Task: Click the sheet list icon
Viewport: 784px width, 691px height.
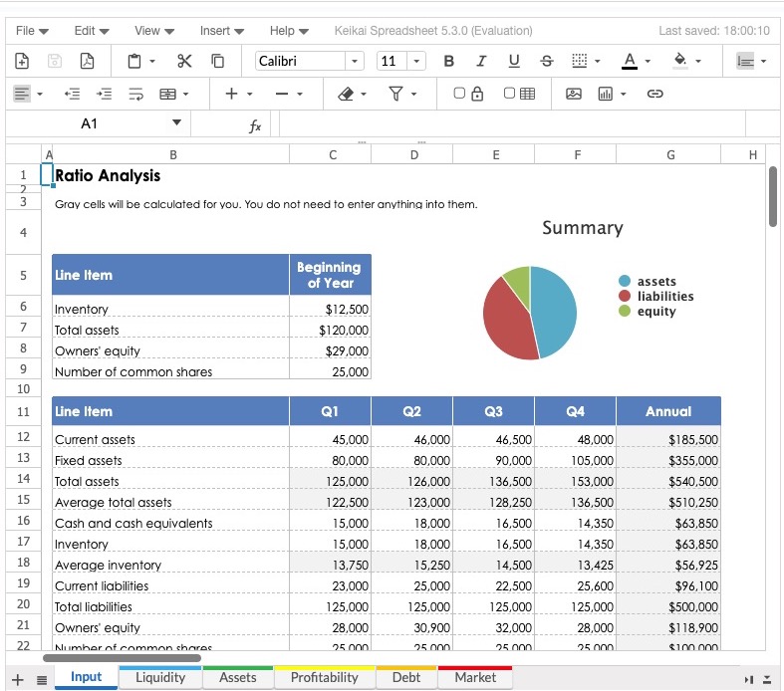Action: point(42,679)
